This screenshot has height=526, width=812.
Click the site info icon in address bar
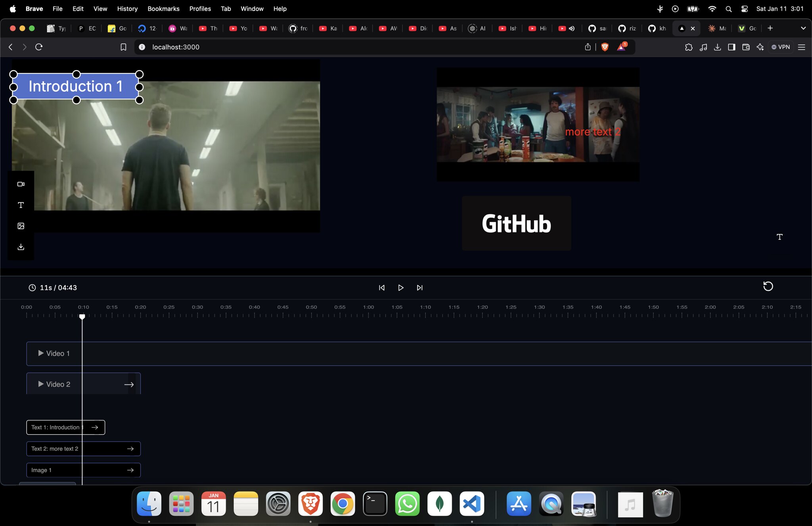[x=142, y=47]
